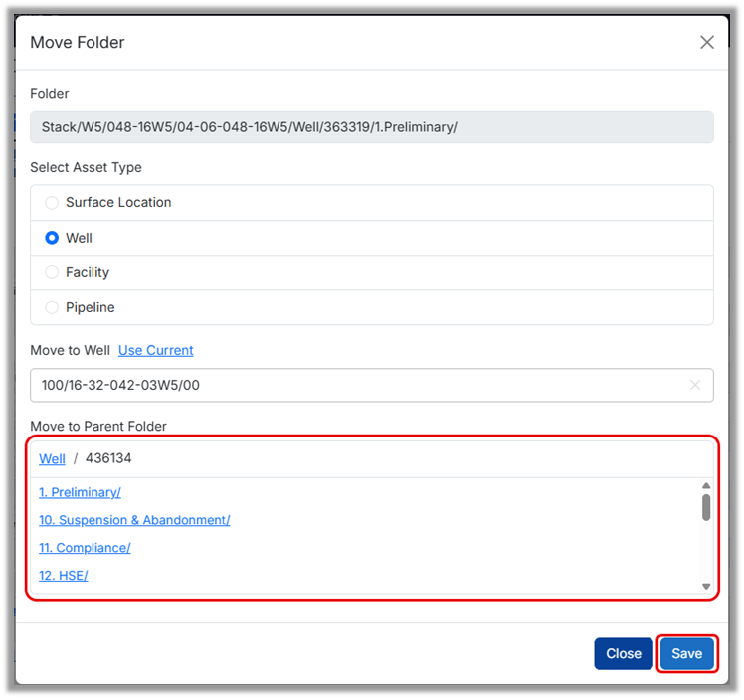Click the folder list scroll down arrow
The width and height of the screenshot is (744, 700).
tap(706, 587)
